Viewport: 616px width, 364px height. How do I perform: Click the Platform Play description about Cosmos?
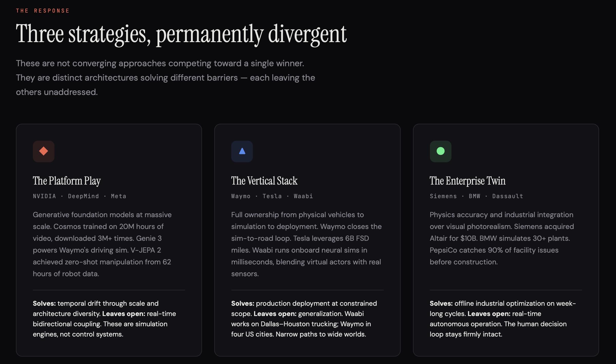point(102,244)
